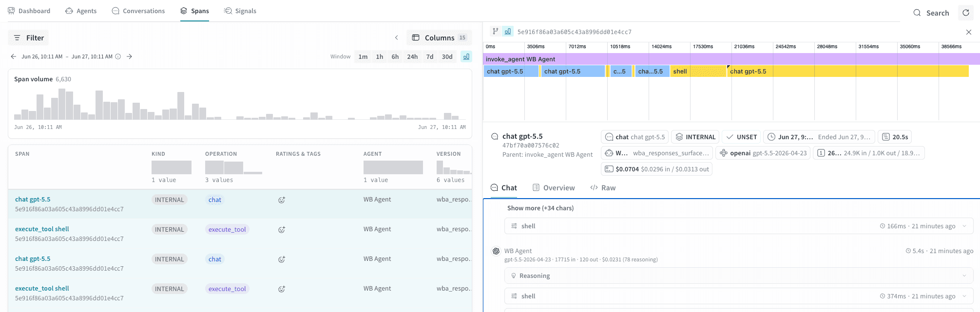Image resolution: width=980 pixels, height=312 pixels.
Task: Open second chat gpt-5.5 span row link
Action: click(x=33, y=259)
